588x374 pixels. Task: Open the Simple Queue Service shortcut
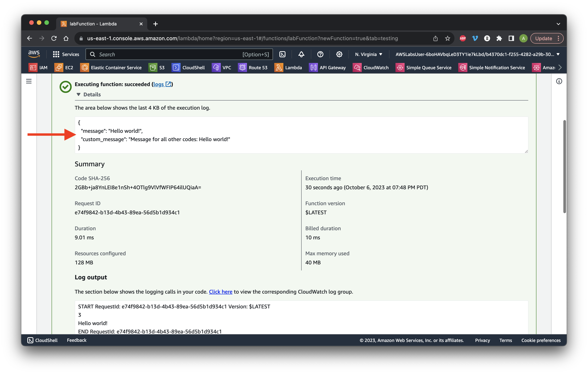pyautogui.click(x=424, y=68)
